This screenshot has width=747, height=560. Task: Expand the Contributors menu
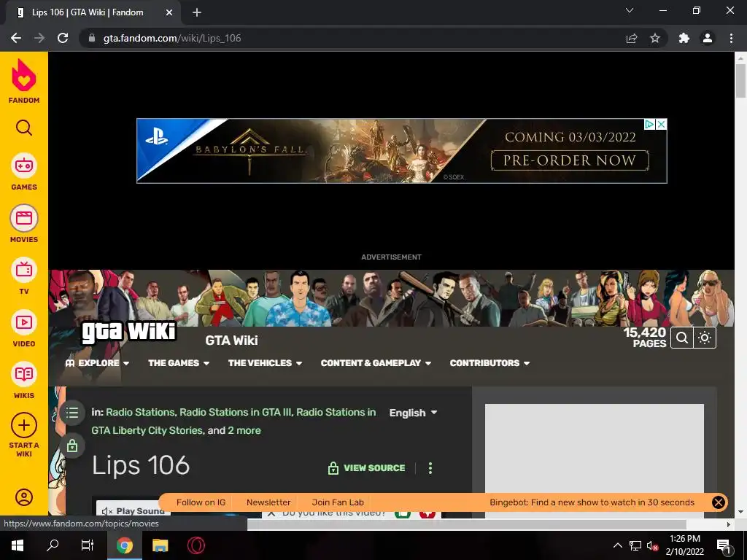(489, 363)
